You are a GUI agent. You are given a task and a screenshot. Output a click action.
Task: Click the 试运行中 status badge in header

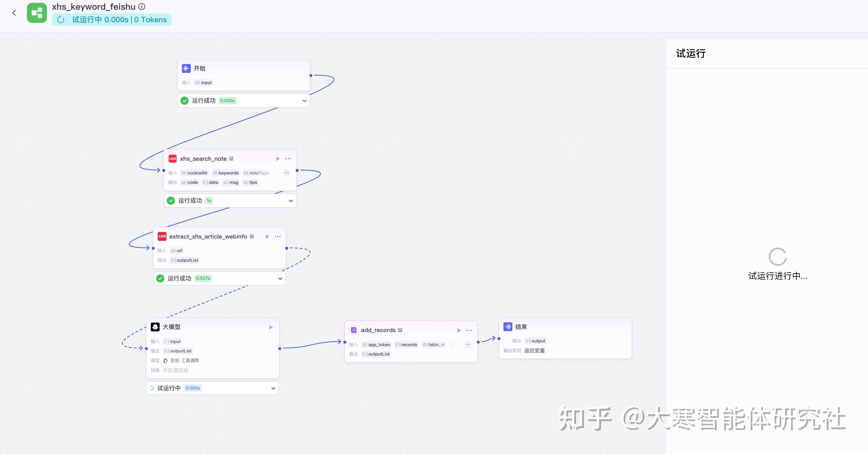112,19
